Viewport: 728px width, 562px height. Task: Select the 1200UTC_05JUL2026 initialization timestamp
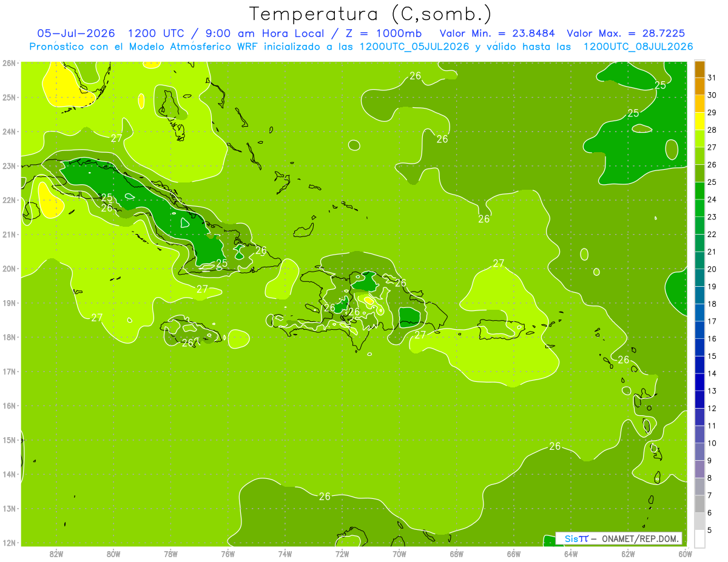[414, 46]
